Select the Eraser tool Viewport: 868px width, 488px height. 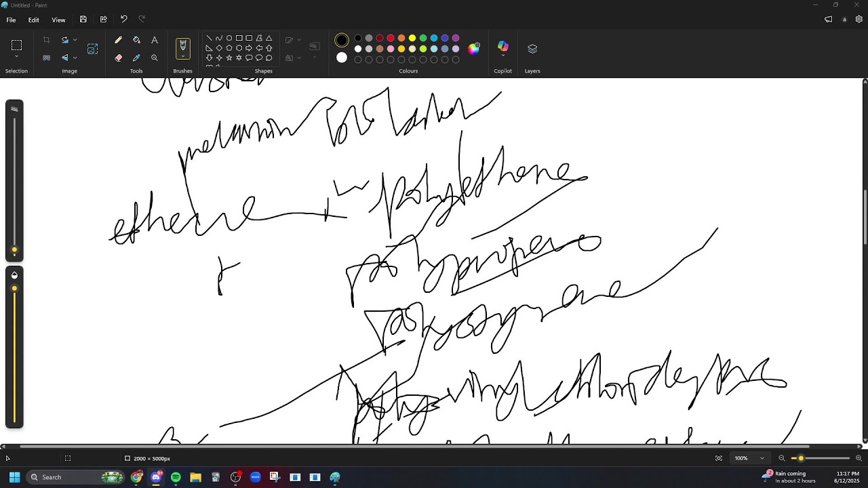click(x=118, y=58)
